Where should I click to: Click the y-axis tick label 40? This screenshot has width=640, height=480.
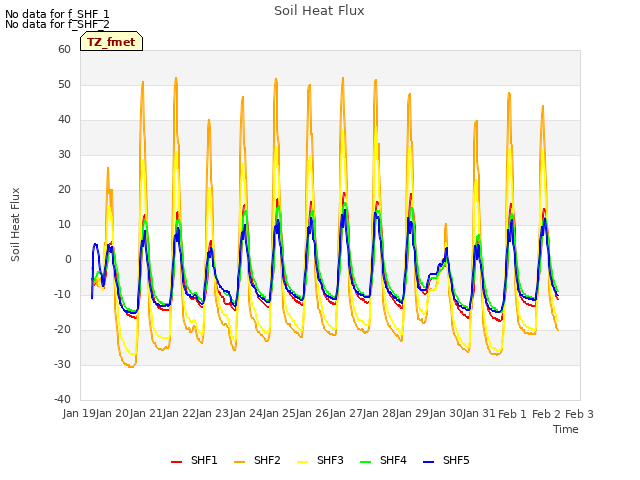(64, 120)
